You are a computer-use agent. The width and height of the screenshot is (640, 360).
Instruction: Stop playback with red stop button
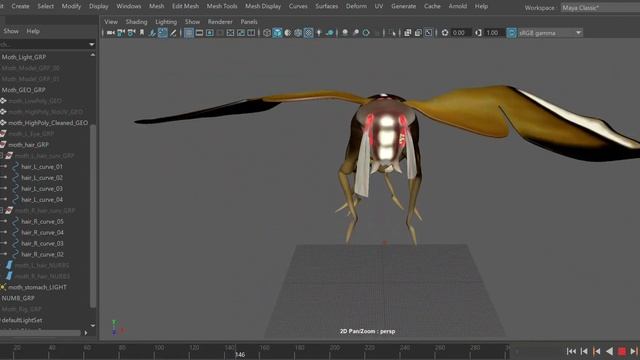(622, 351)
